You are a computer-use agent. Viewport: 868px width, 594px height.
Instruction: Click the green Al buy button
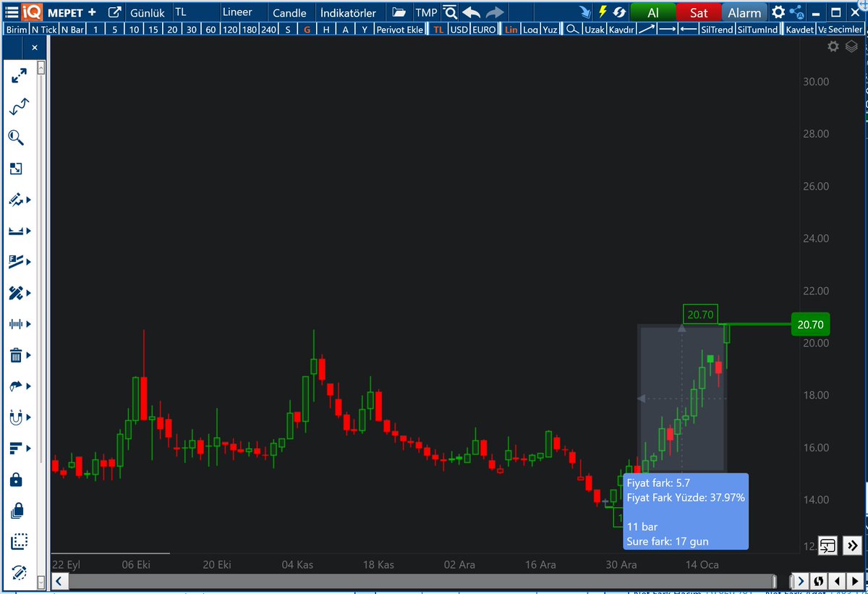click(x=653, y=12)
